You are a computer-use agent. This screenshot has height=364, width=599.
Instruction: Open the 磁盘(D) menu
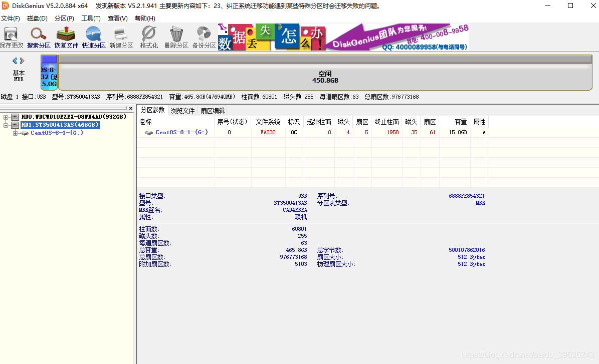[37, 19]
